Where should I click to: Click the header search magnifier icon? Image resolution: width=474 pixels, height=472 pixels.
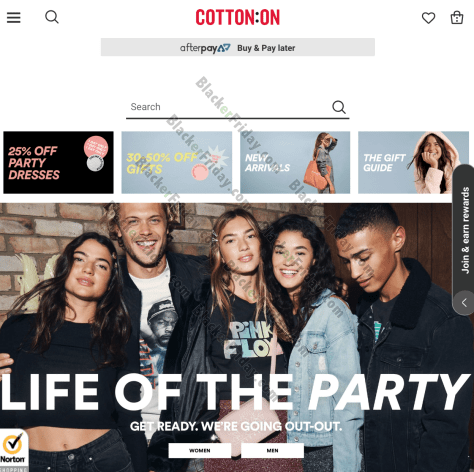(52, 17)
